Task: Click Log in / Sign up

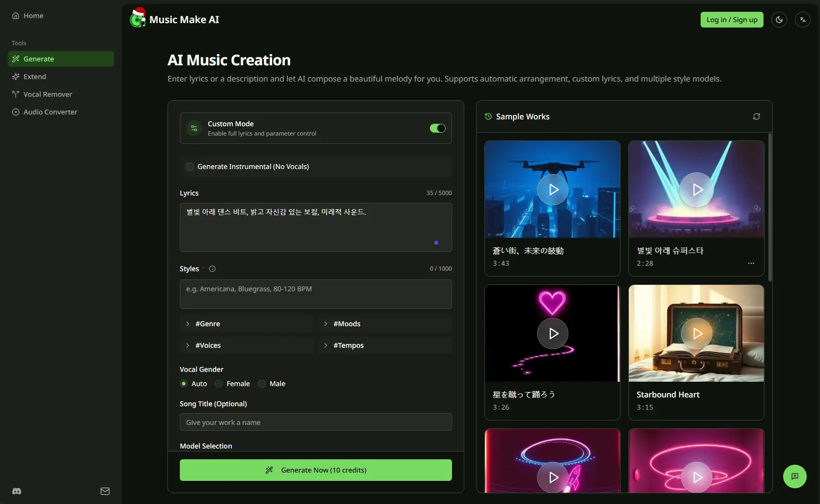Action: (732, 20)
